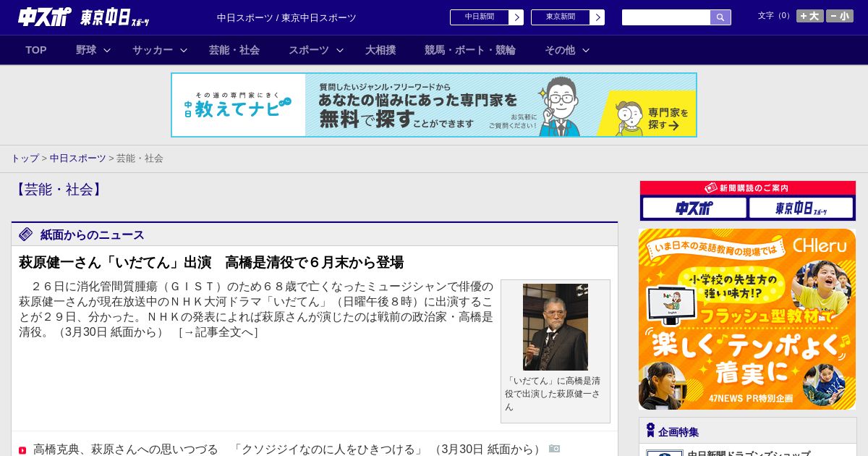Click the 企画特集 ribbon icon
Image resolution: width=868 pixels, height=456 pixels.
coord(650,431)
